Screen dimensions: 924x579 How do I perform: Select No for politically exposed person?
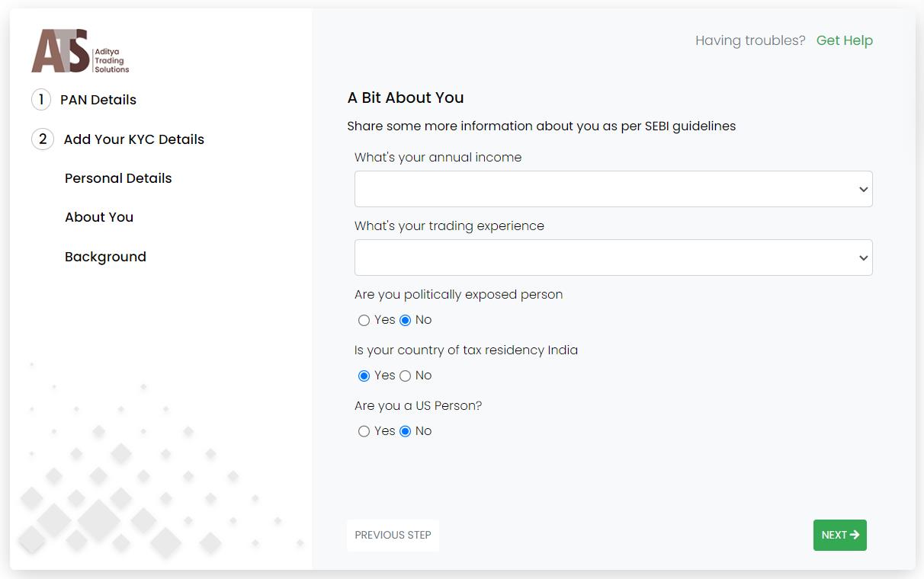(x=405, y=321)
